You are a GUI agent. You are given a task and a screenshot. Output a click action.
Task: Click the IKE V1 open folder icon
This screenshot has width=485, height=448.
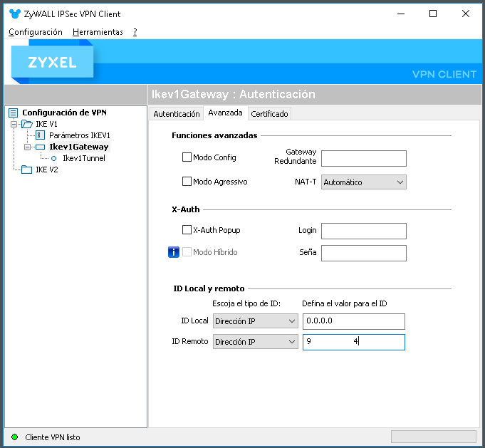27,124
